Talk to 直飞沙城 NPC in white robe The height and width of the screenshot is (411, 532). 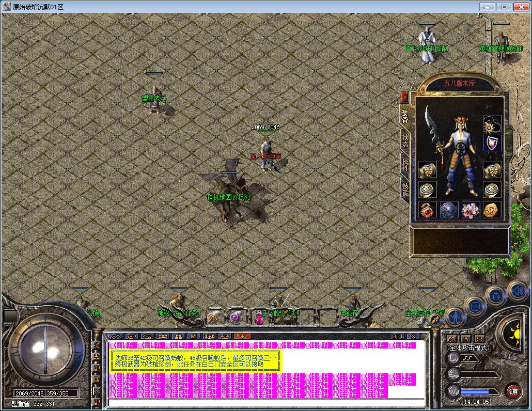click(x=427, y=46)
